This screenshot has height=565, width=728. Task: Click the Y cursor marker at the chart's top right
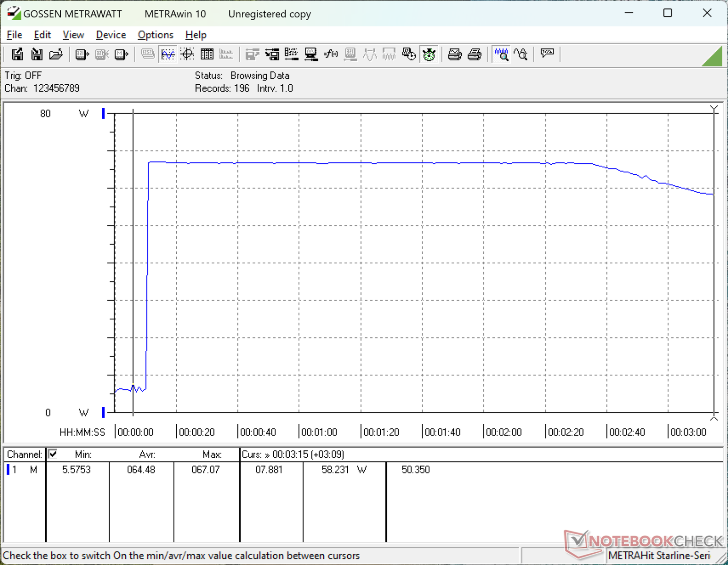(x=714, y=110)
